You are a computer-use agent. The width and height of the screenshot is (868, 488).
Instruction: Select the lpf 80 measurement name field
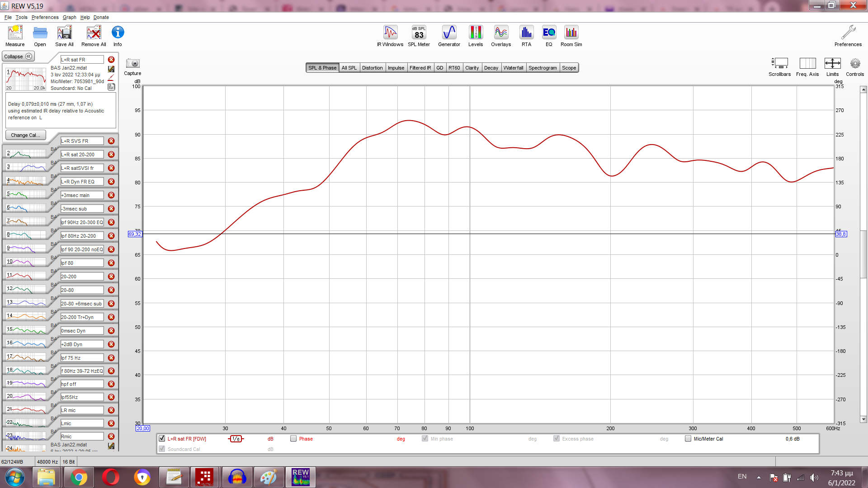[82, 263]
